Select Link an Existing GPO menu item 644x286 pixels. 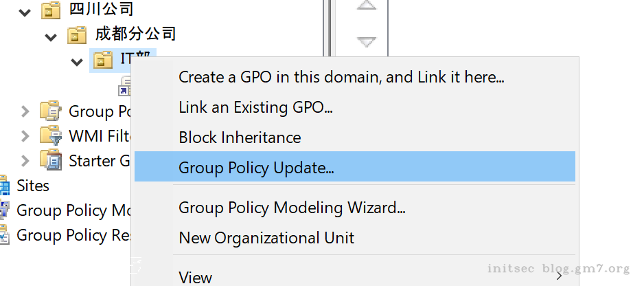[255, 107]
